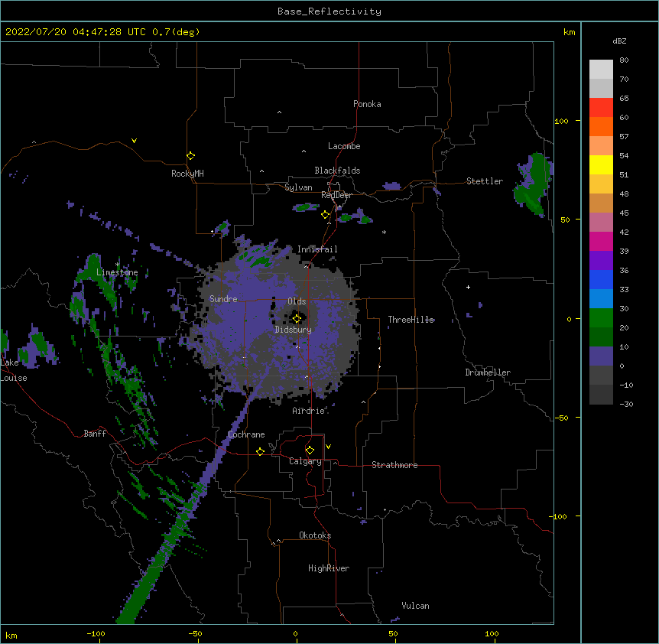Select the magenta band in dBZ legend
659x644 pixels.
point(601,241)
